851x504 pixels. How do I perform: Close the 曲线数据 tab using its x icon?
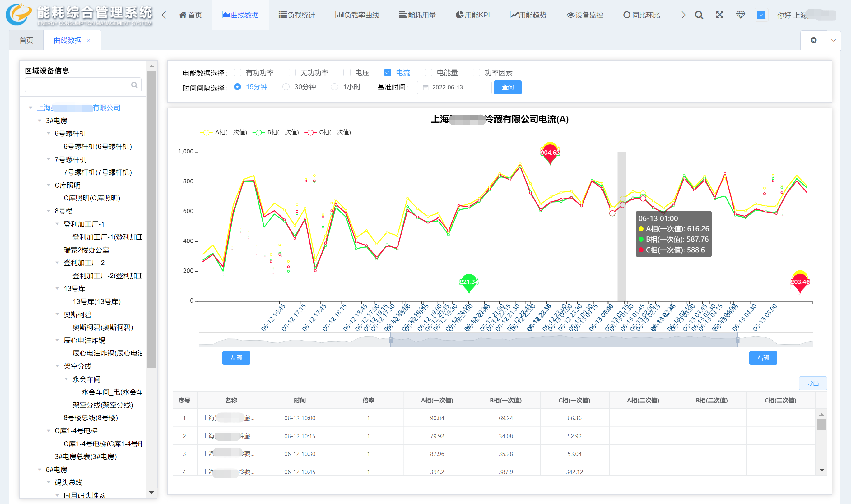coord(89,40)
